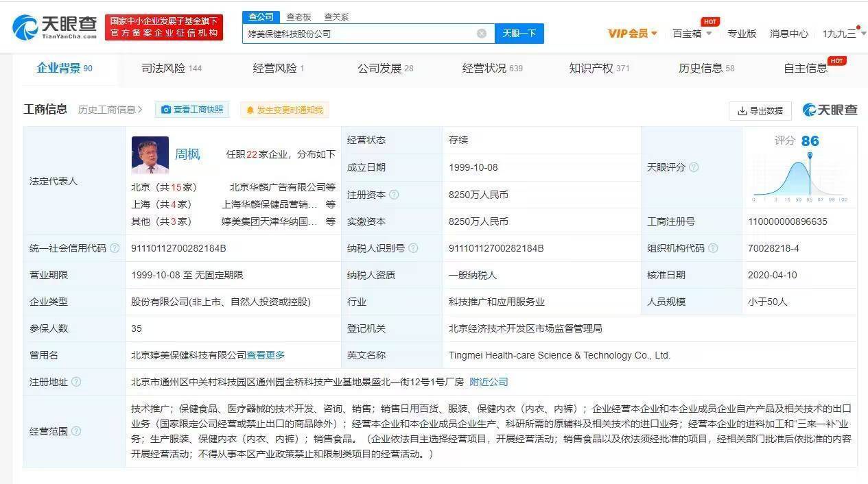The height and width of the screenshot is (484, 868).
Task: Click help icon next to 天眼评分
Action: 694,167
